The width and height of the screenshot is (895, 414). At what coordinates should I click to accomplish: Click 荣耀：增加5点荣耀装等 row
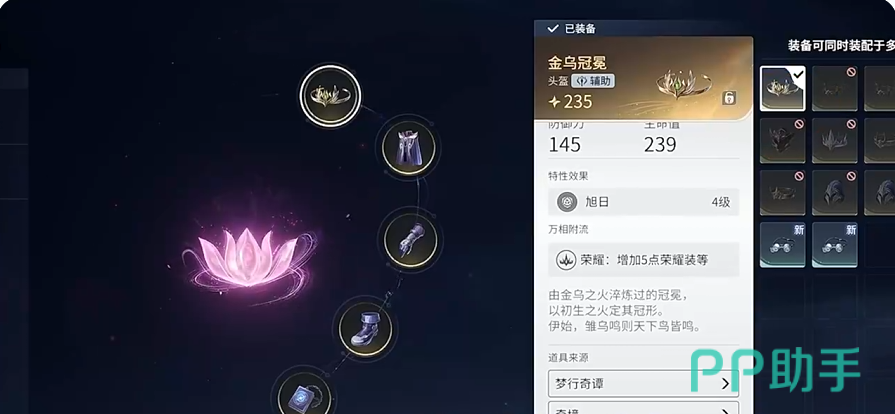pos(643,260)
